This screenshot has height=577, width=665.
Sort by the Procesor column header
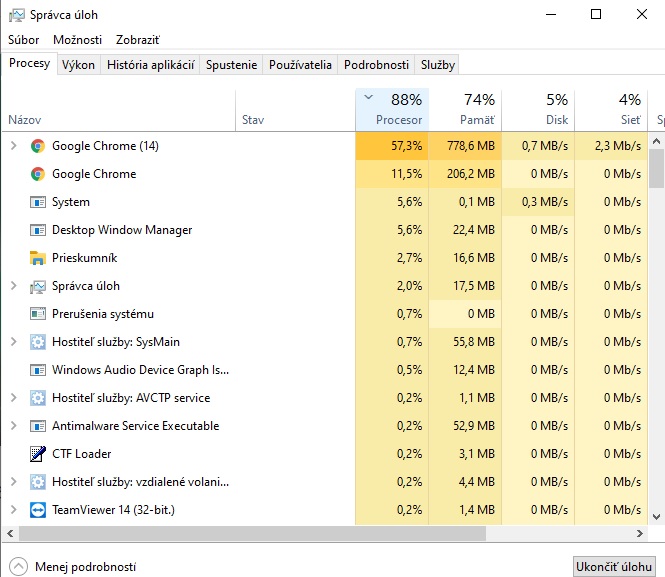pos(392,110)
